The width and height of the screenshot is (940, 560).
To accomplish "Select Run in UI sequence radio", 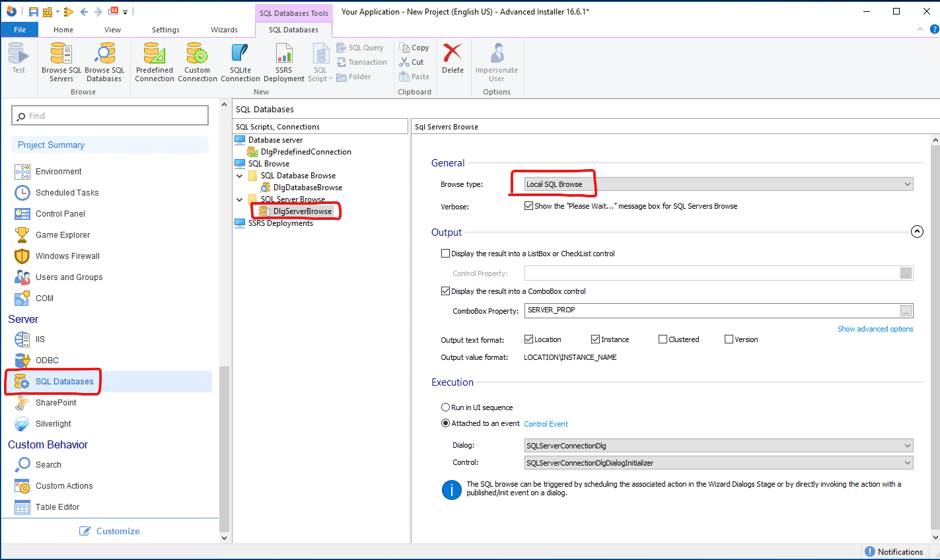I will point(445,407).
